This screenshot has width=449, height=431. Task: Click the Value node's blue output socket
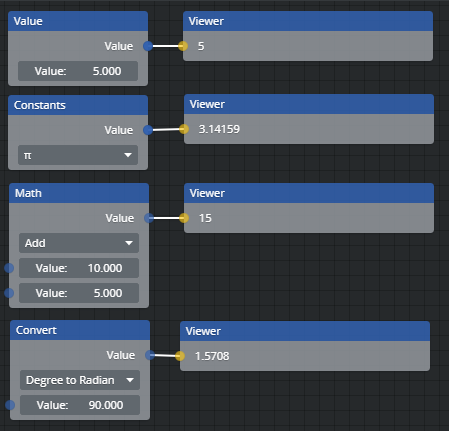[x=148, y=46]
